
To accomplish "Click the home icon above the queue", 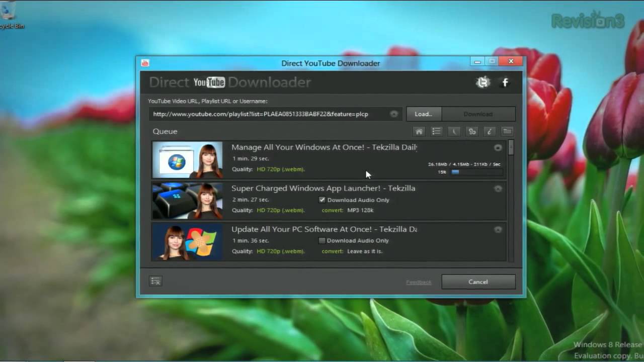I will coord(419,131).
